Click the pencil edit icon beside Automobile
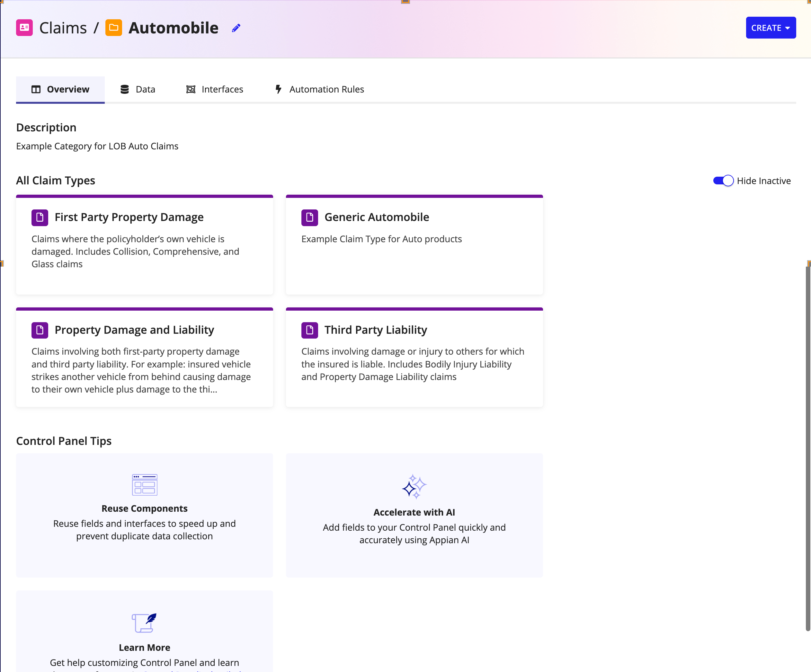811x672 pixels. [236, 28]
